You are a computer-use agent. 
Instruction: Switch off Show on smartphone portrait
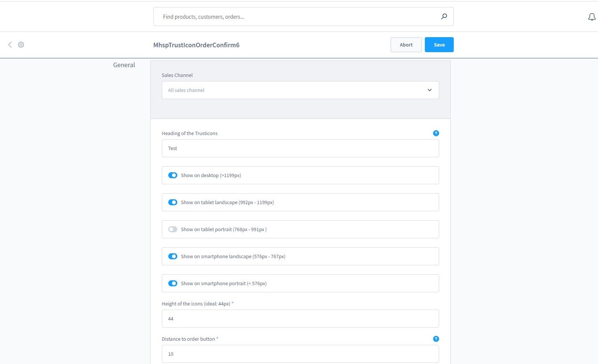click(x=173, y=283)
